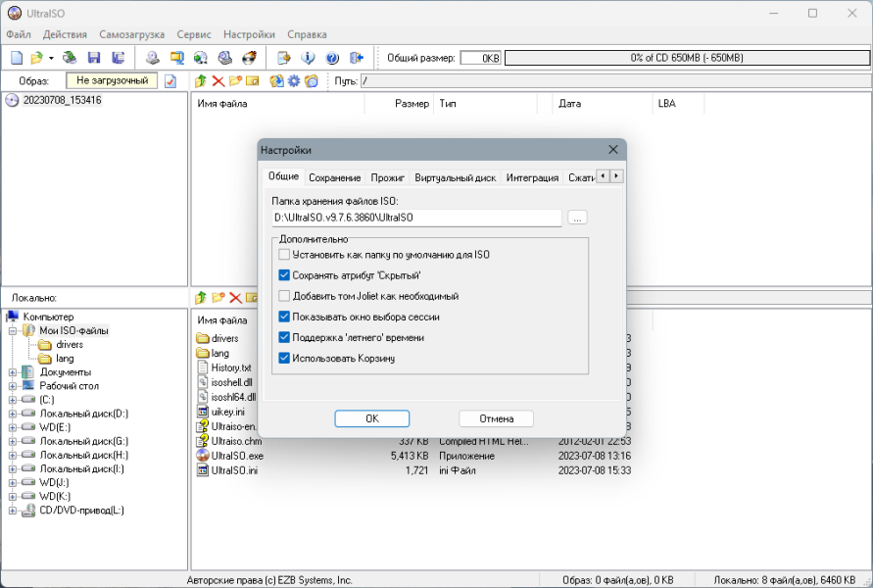Click the folder with blue arrow icon

pos(276,81)
